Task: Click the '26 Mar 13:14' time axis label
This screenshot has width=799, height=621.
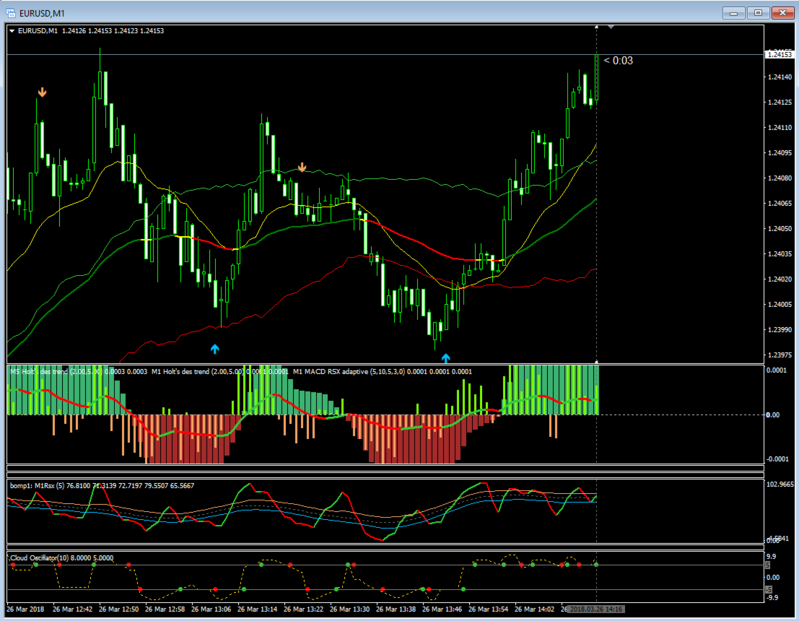Action: pos(257,609)
